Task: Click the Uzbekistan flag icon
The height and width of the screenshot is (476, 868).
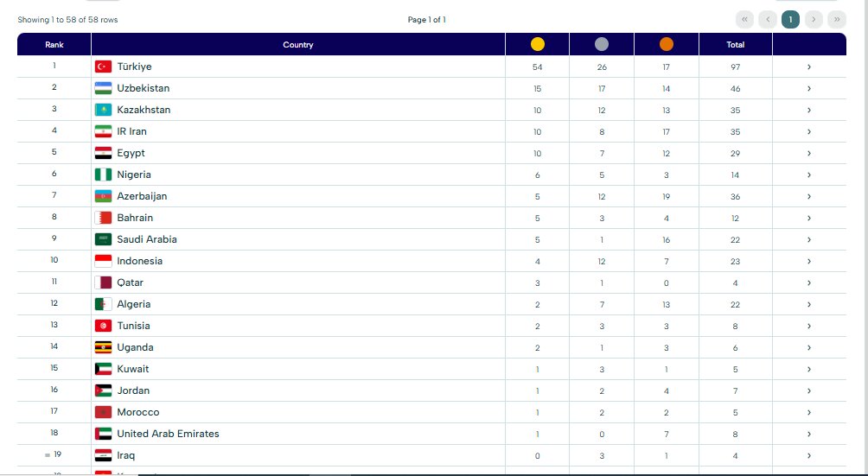Action: click(103, 88)
